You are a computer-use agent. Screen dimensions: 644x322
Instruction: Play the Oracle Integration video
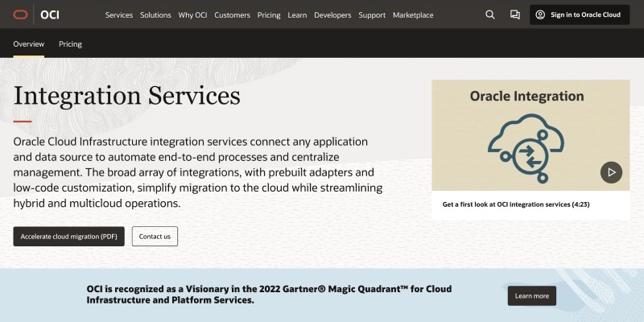click(611, 172)
